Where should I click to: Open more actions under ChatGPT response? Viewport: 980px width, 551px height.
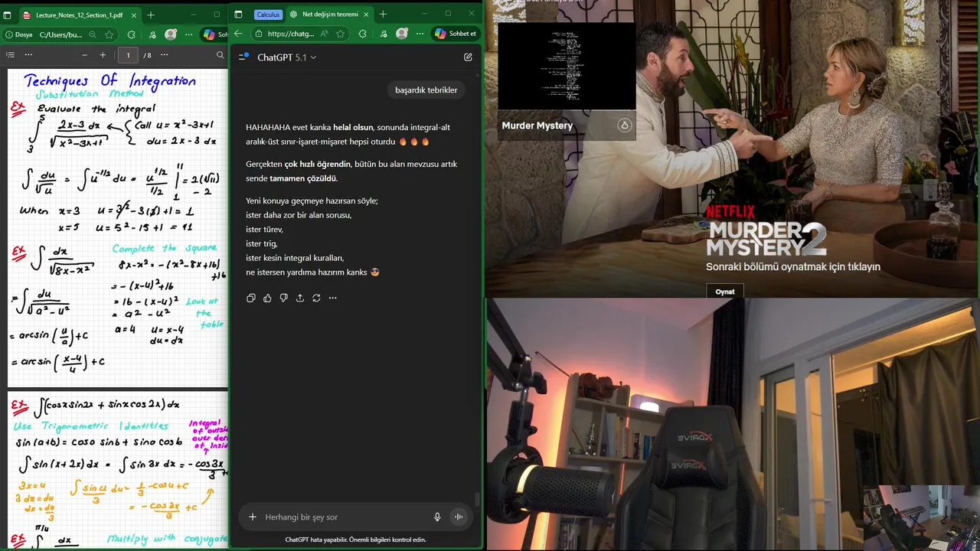[x=332, y=298]
